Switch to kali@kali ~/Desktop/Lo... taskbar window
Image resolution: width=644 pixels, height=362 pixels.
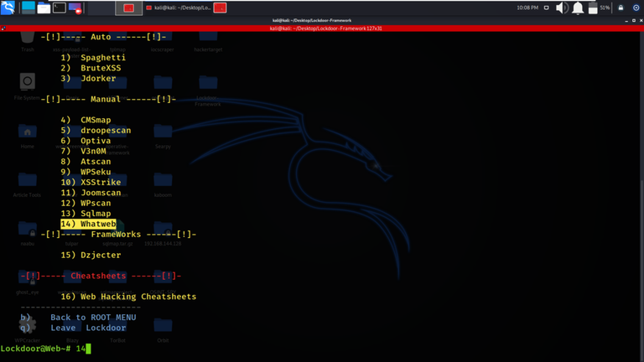(179, 8)
